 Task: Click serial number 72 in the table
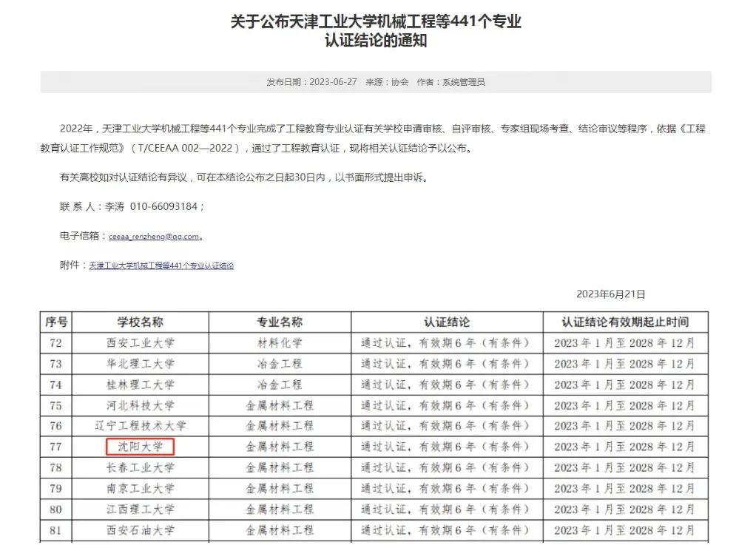(56, 343)
